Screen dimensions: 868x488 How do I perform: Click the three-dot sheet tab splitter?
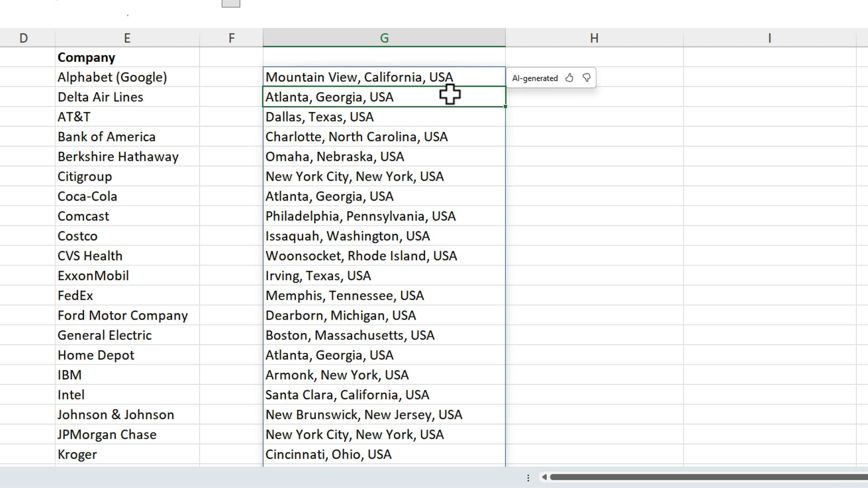[x=528, y=478]
